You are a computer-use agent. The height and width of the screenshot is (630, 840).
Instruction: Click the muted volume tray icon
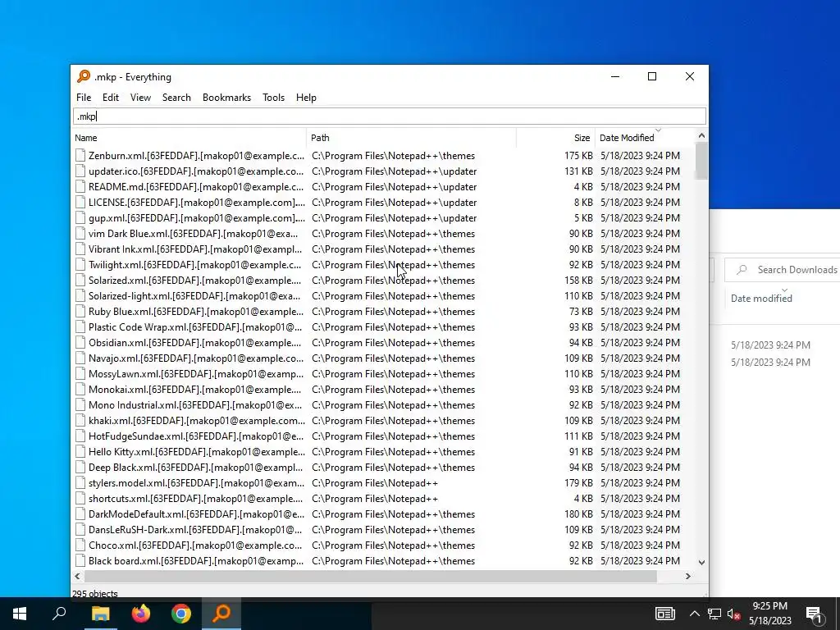click(x=733, y=614)
